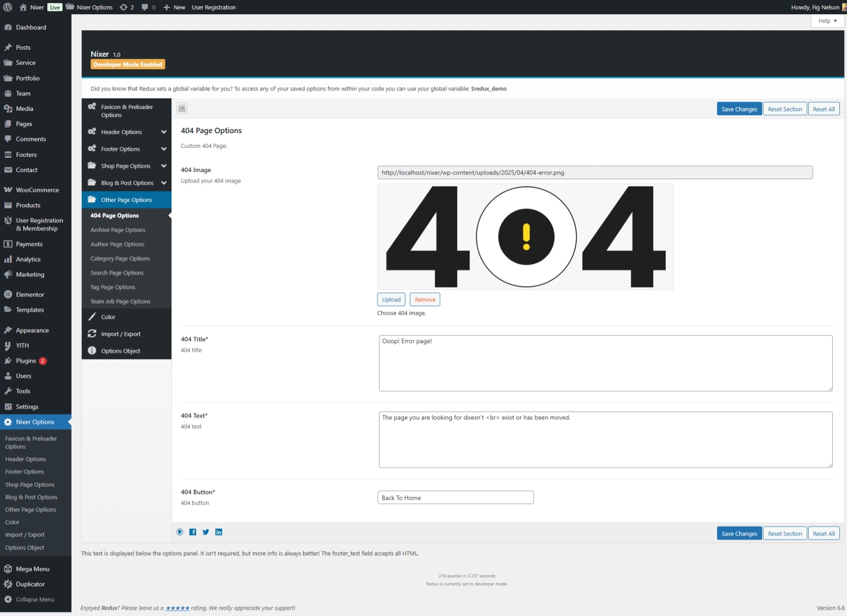Open the comments bubble in admin bar
This screenshot has height=616, width=847.
pos(148,7)
